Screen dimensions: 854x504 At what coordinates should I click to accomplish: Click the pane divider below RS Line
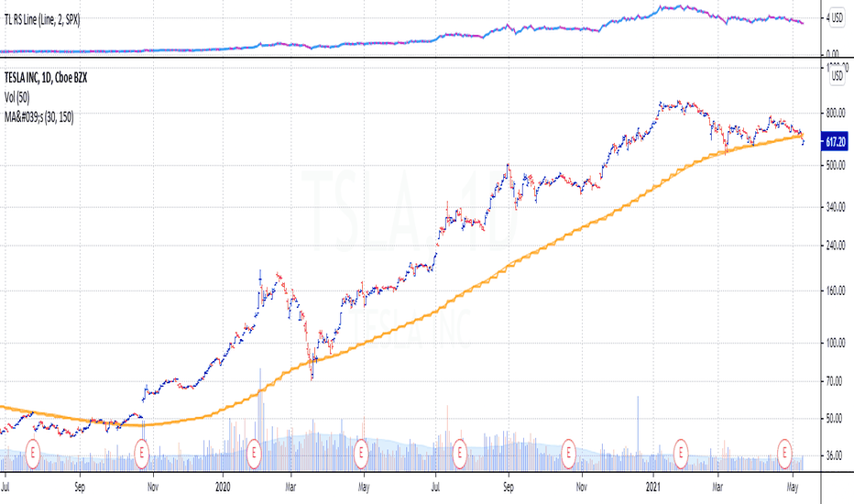411,57
